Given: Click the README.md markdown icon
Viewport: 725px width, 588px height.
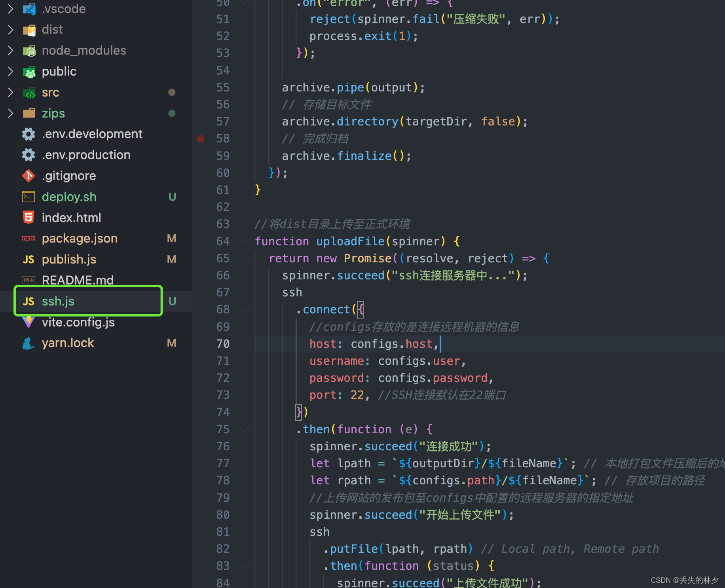Looking at the screenshot, I should click(x=28, y=280).
